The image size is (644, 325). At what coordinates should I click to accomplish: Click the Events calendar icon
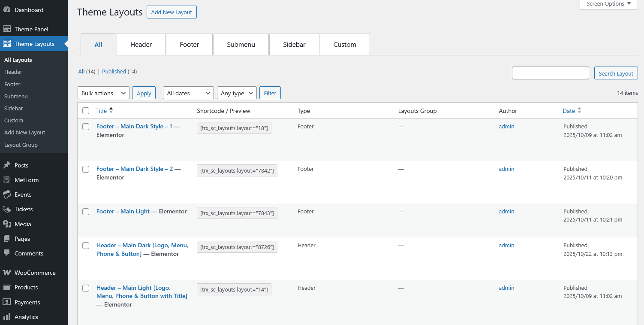click(7, 194)
